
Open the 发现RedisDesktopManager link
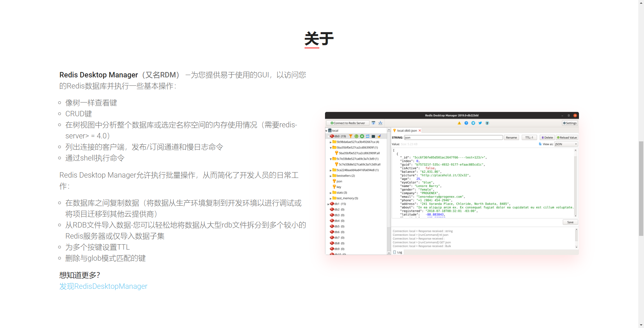click(103, 286)
